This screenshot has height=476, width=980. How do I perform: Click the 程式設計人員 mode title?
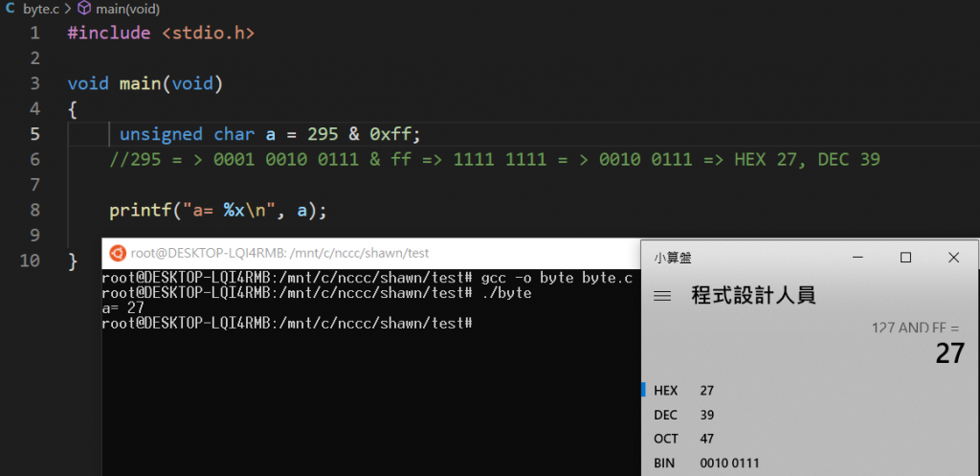tap(754, 295)
